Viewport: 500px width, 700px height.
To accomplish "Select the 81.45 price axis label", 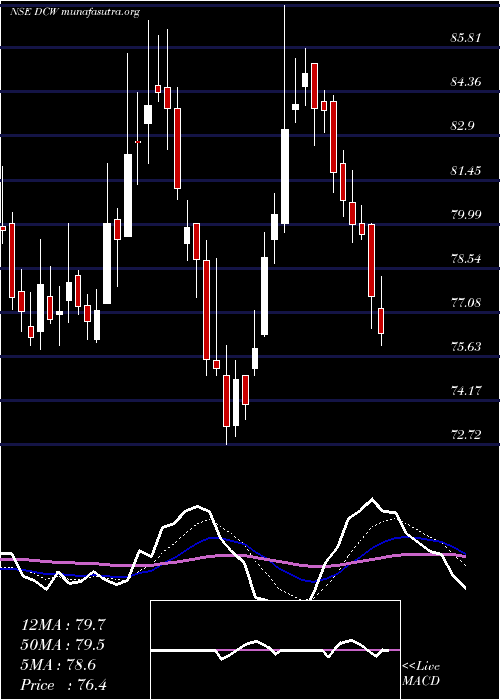I will (466, 171).
